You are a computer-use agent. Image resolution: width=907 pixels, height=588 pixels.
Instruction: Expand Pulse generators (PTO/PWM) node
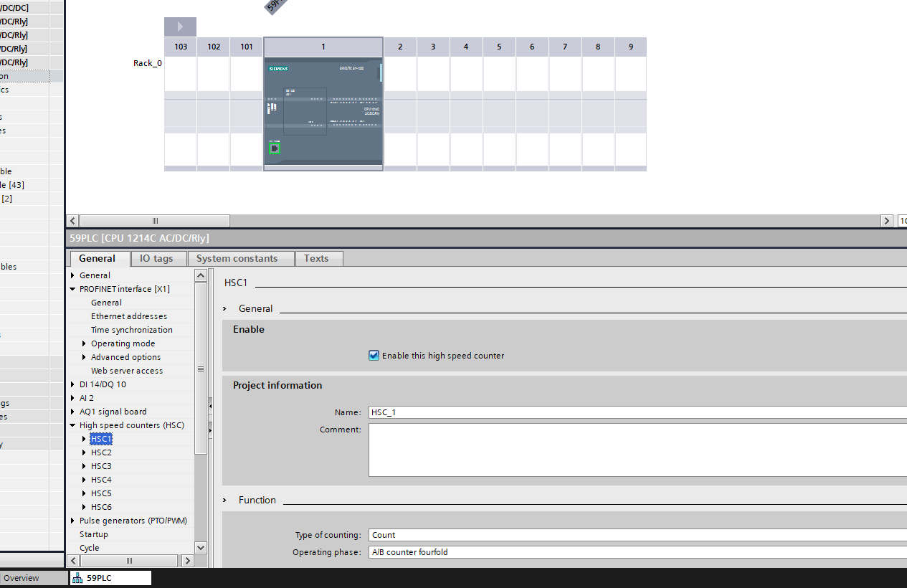[72, 521]
